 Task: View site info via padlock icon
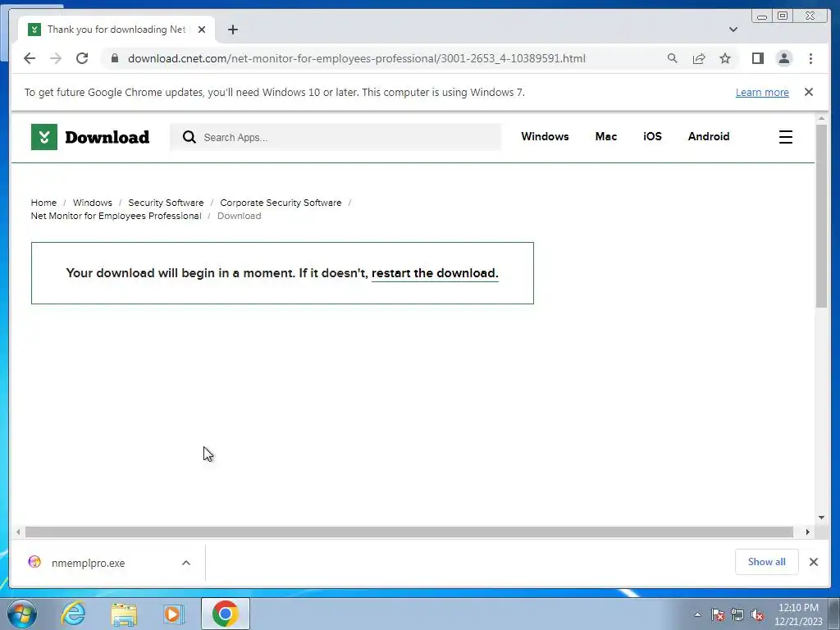pos(115,58)
